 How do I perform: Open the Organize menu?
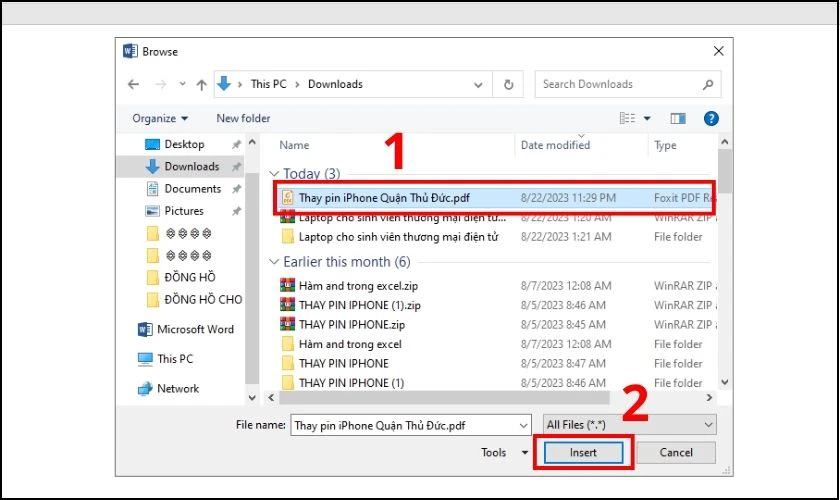click(x=160, y=118)
